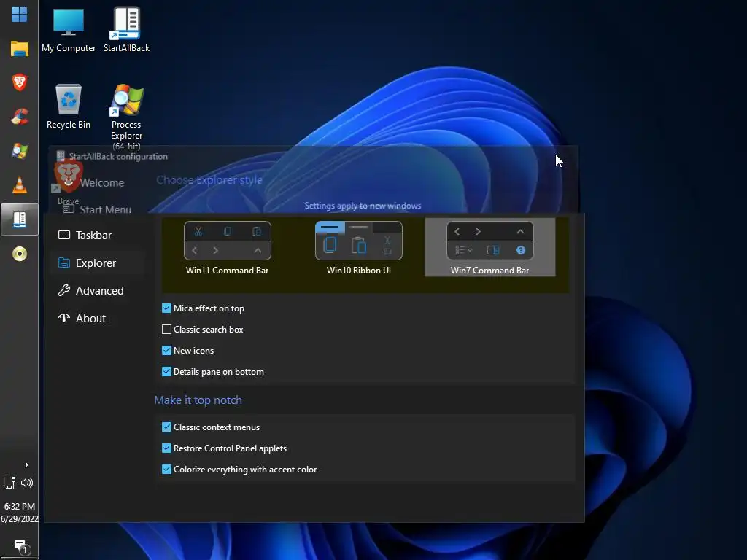Open notification center icon
Screen dimensions: 747x560
point(20,546)
